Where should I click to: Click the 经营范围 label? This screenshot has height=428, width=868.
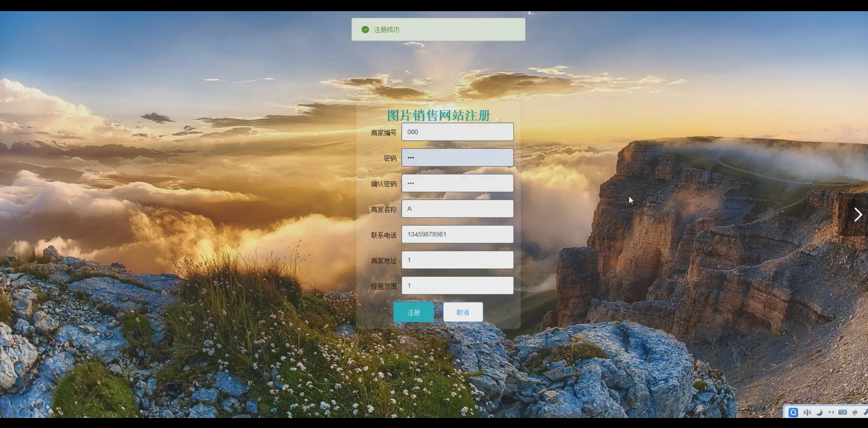[383, 286]
